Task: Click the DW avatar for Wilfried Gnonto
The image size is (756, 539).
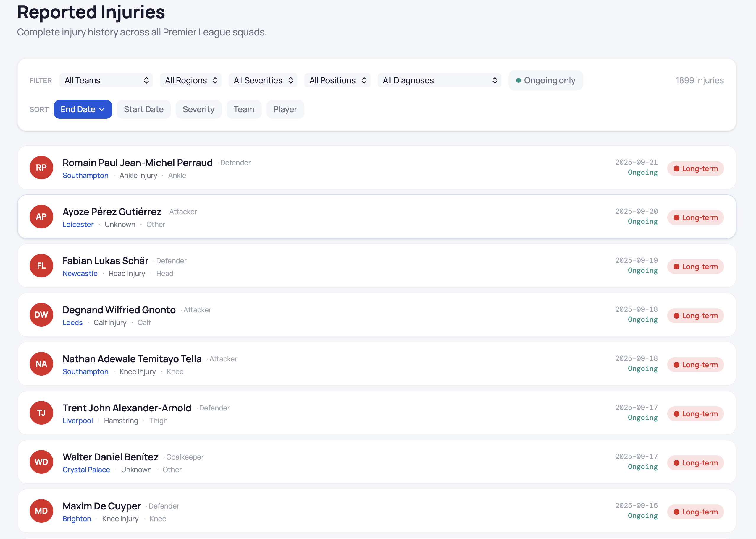Action: click(x=41, y=315)
